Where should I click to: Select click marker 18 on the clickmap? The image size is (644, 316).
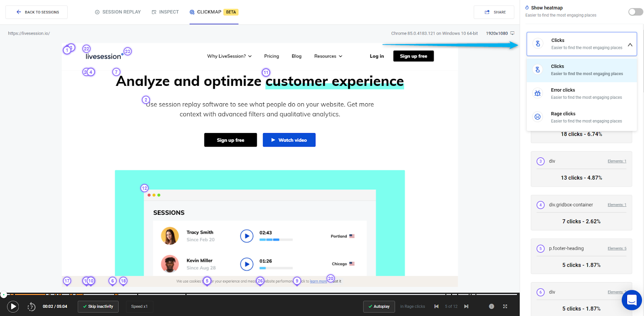[x=123, y=281]
